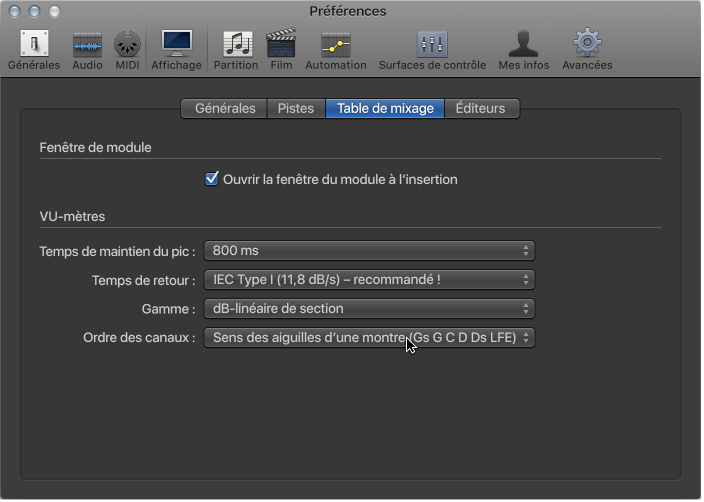Screen dimensions: 704x502
Task: Open the Ordre des canaux dropdown
Action: pos(369,338)
